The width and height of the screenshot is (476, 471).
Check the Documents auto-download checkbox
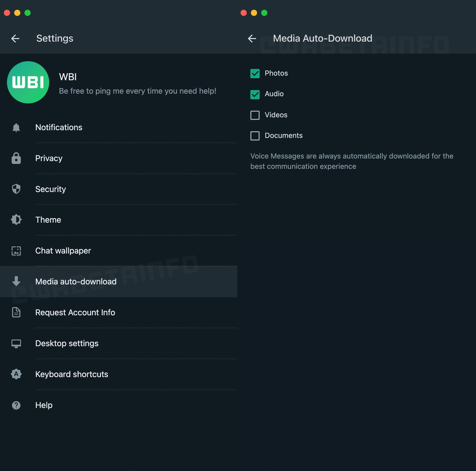(255, 136)
